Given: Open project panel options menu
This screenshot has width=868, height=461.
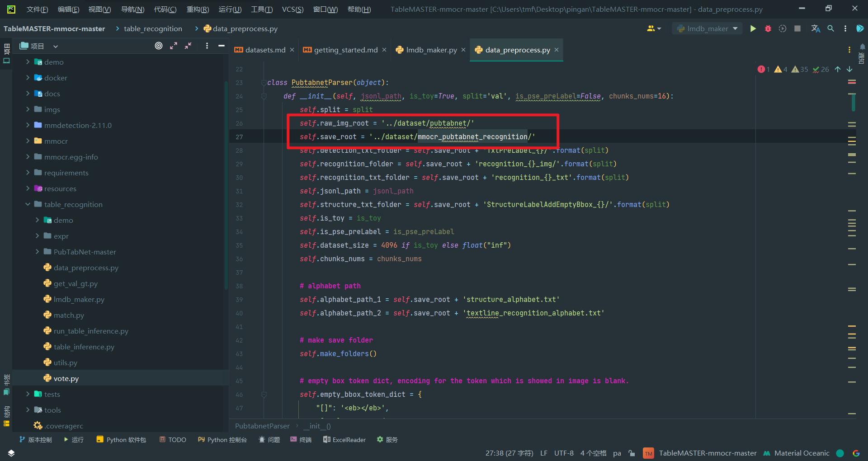Looking at the screenshot, I should click(207, 46).
